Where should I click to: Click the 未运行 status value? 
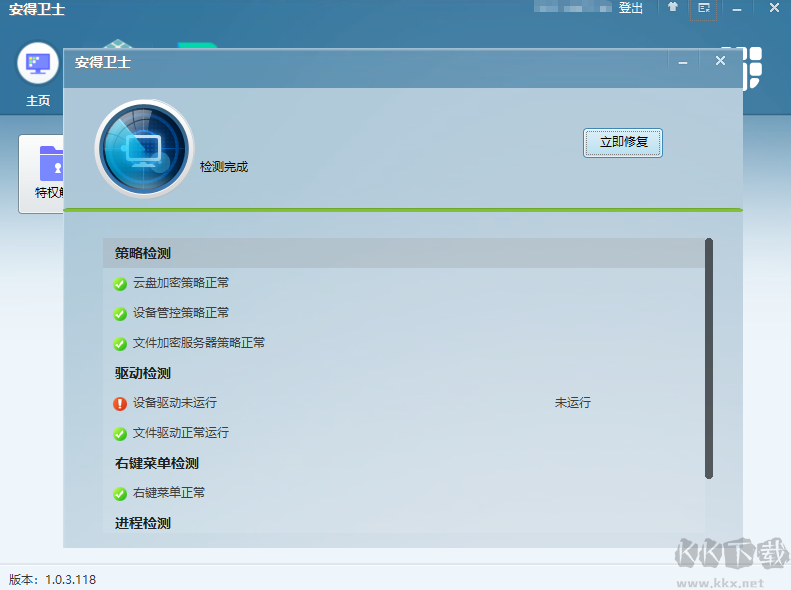pyautogui.click(x=573, y=403)
